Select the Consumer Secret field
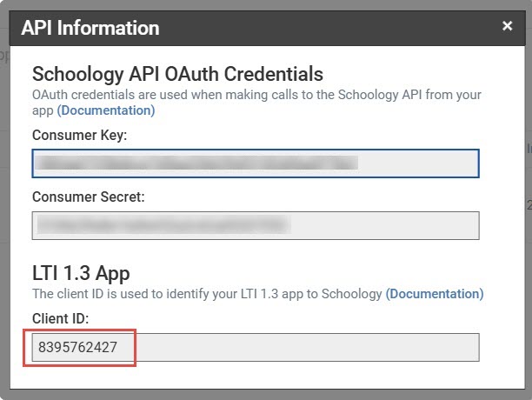The height and width of the screenshot is (400, 532). pos(256,225)
